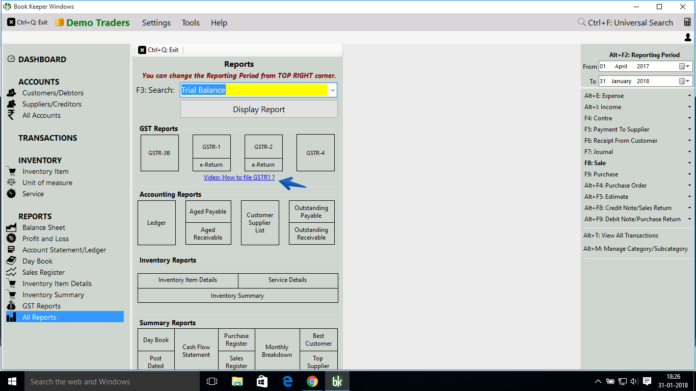Open the How to file GSTR1 video link
The height and width of the screenshot is (391, 696).
[x=239, y=178]
